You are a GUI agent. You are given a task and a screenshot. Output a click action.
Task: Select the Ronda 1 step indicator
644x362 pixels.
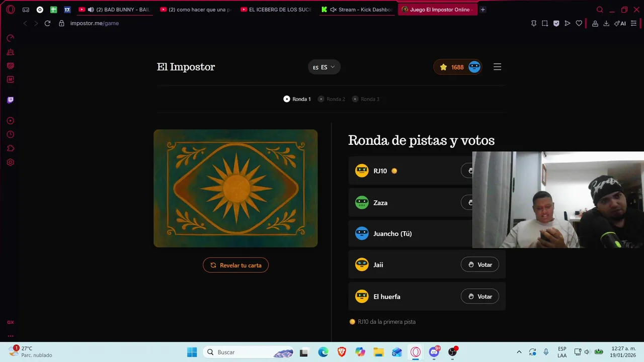tap(297, 99)
